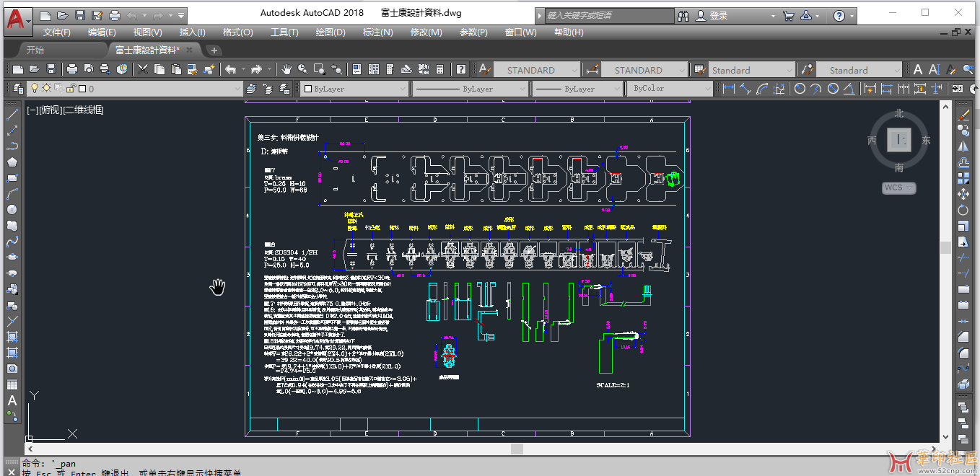
Task: Click the Aligned dimension icon
Action: tap(745, 89)
